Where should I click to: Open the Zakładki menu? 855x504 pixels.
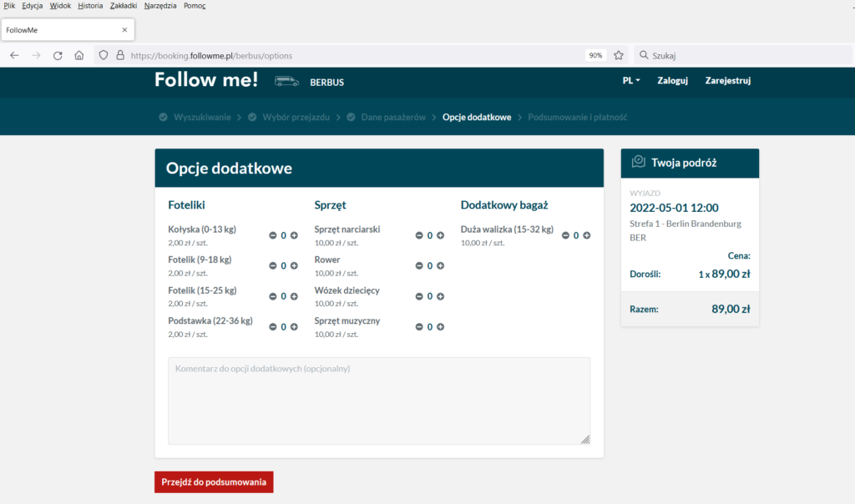[x=124, y=6]
